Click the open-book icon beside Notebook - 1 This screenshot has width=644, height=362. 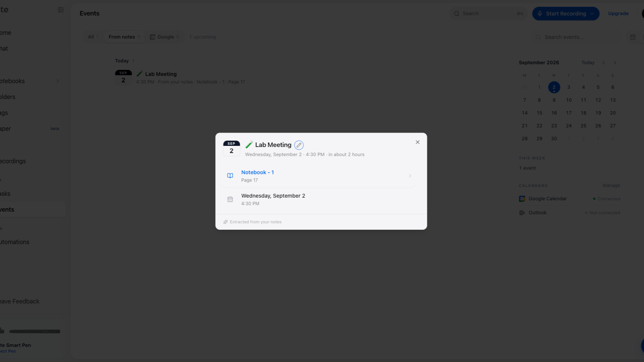coord(230,176)
